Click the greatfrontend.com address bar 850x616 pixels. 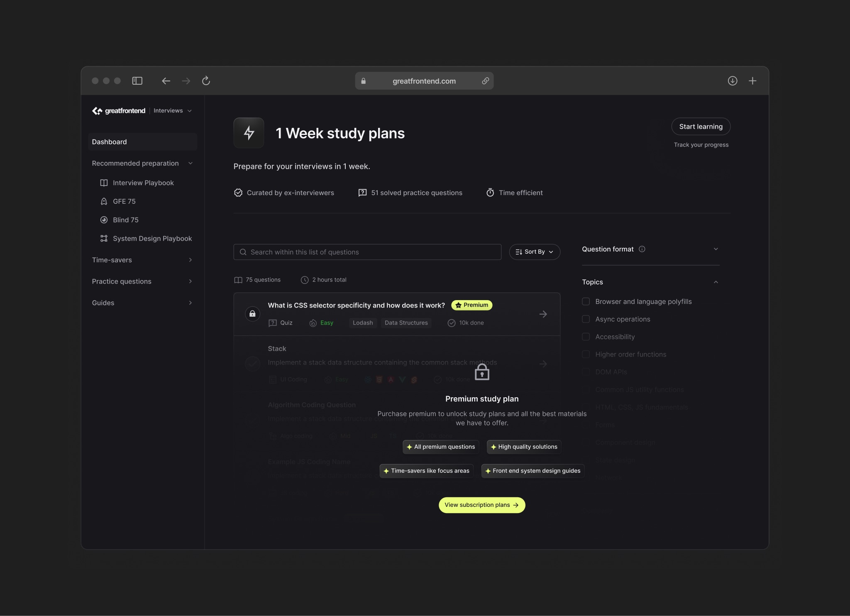(424, 81)
